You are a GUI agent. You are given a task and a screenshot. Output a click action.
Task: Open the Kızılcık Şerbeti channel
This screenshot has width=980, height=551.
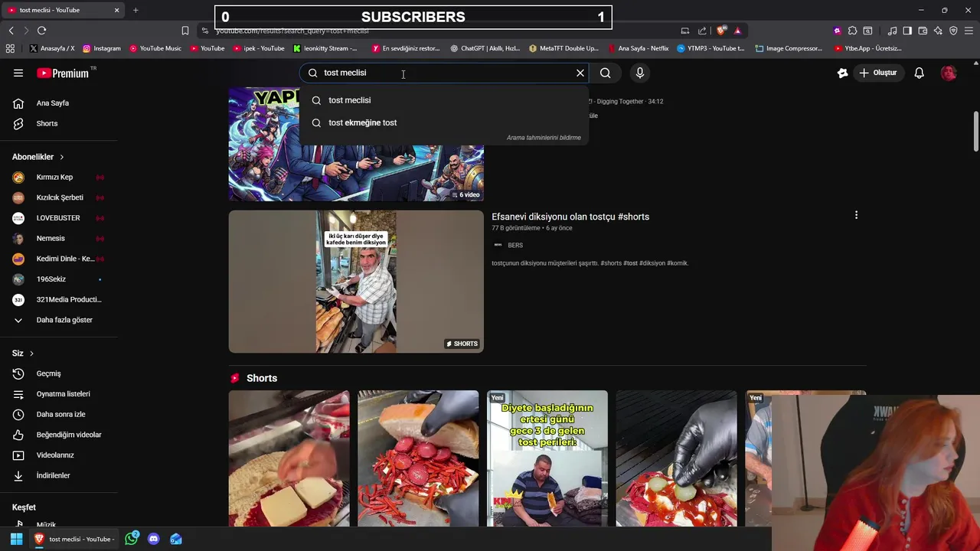pyautogui.click(x=59, y=197)
